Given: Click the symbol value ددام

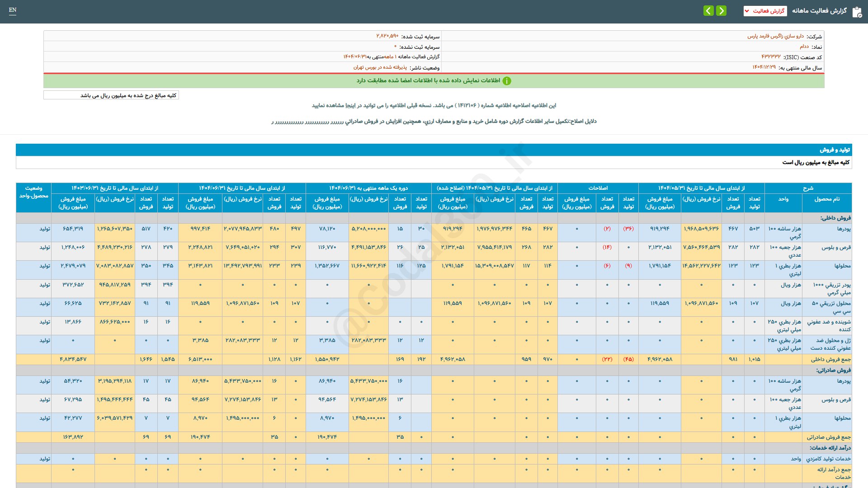Looking at the screenshot, I should click(804, 47).
